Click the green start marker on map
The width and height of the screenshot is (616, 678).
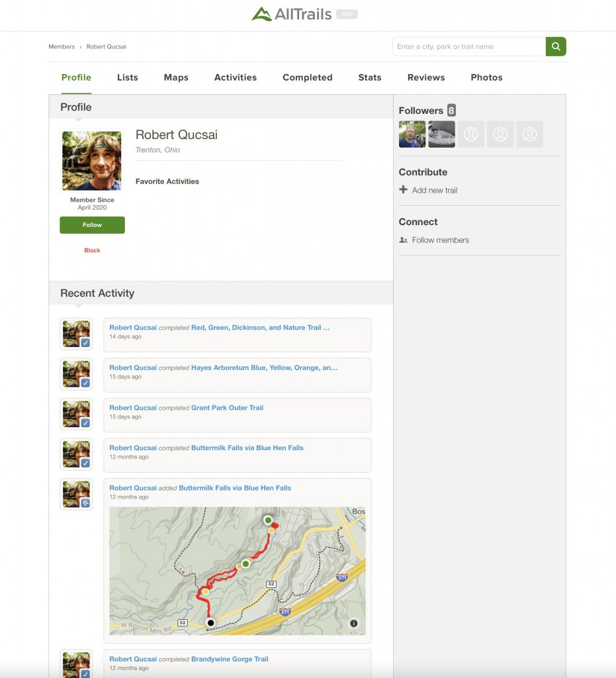coord(268,520)
